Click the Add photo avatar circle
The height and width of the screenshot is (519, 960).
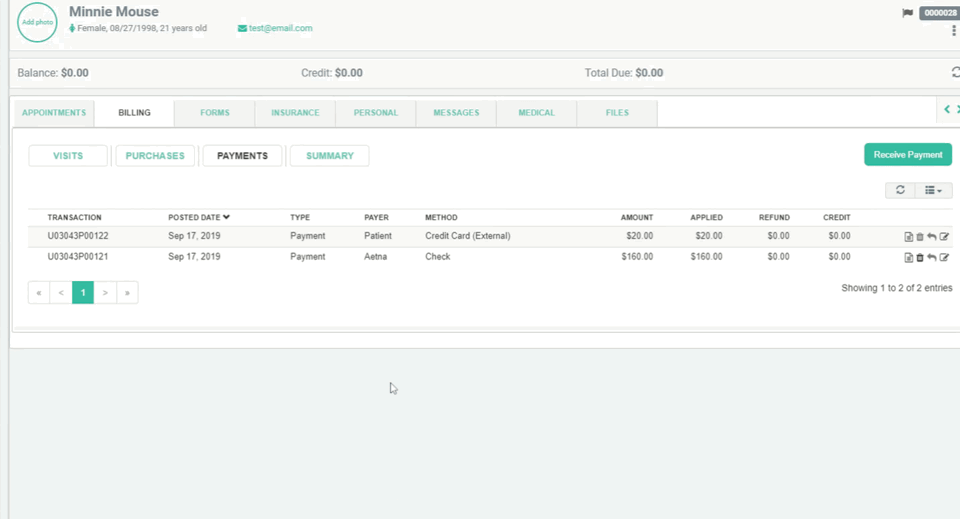point(38,22)
